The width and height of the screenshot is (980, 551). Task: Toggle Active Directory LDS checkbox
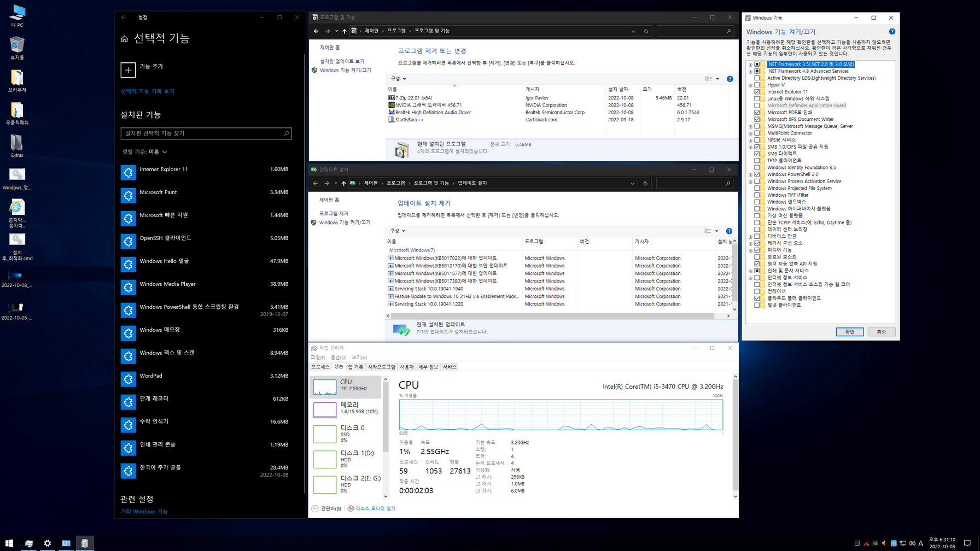click(x=757, y=78)
